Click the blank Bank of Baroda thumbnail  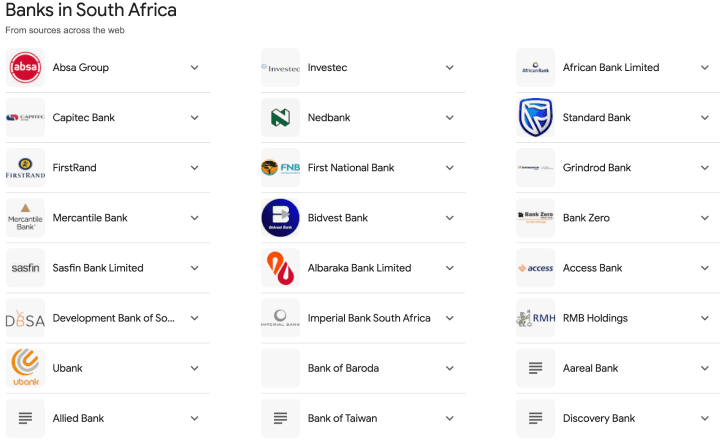(x=281, y=368)
